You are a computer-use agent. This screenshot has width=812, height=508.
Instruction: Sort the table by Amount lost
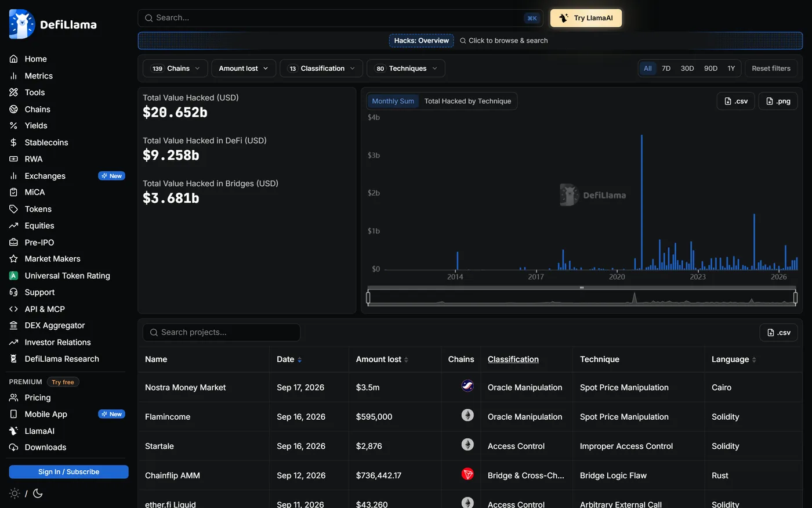coord(382,359)
